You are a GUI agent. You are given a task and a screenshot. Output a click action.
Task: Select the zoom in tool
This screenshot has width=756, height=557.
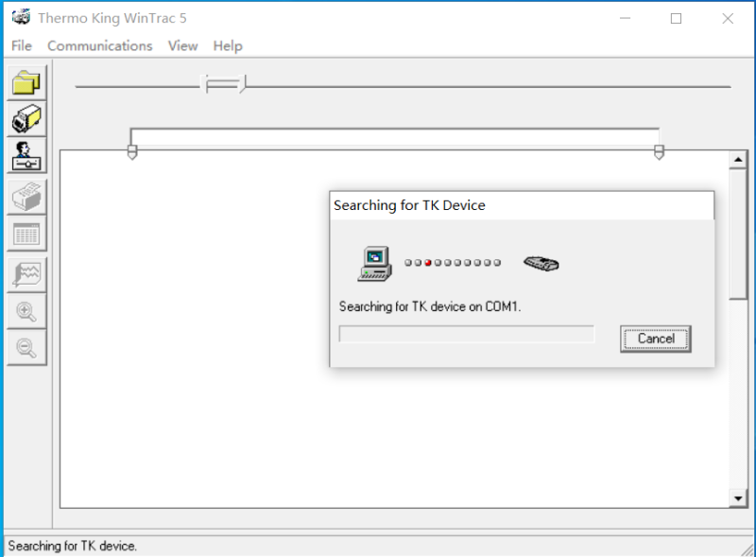[26, 312]
